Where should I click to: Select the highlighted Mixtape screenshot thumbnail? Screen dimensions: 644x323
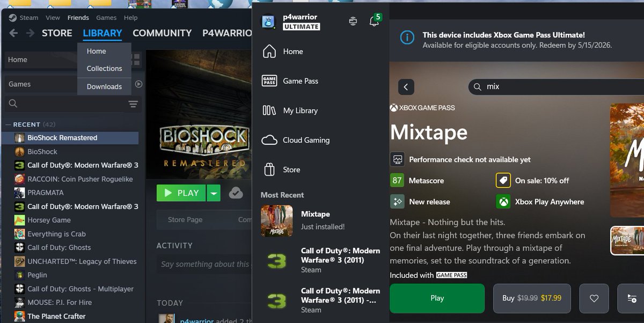(627, 240)
